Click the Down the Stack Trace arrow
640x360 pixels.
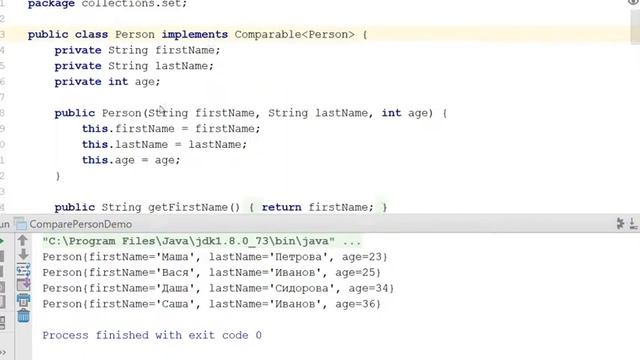[x=23, y=255]
